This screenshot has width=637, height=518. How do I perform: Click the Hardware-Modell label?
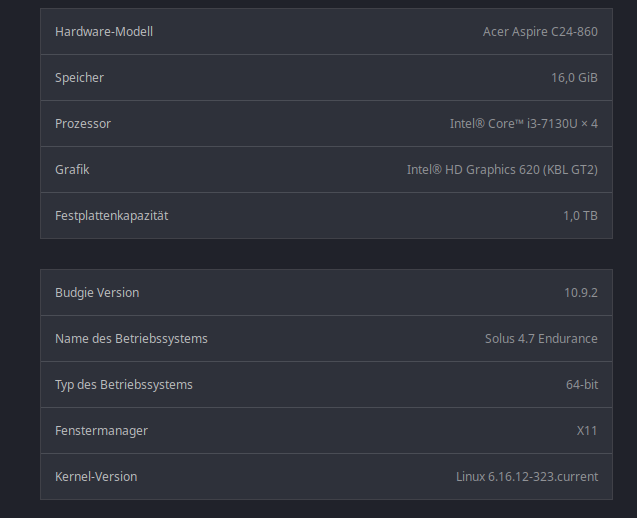tap(104, 32)
